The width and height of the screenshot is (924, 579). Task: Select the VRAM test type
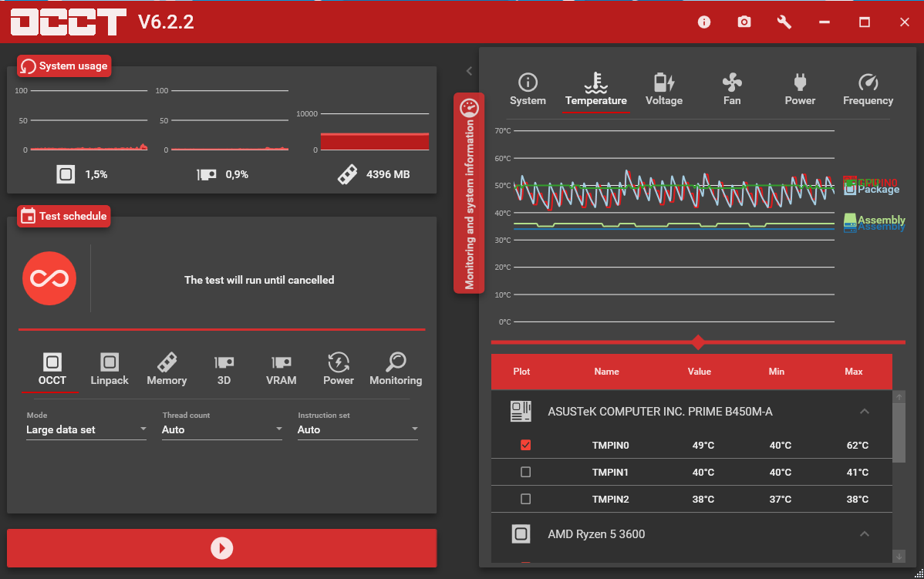coord(281,369)
